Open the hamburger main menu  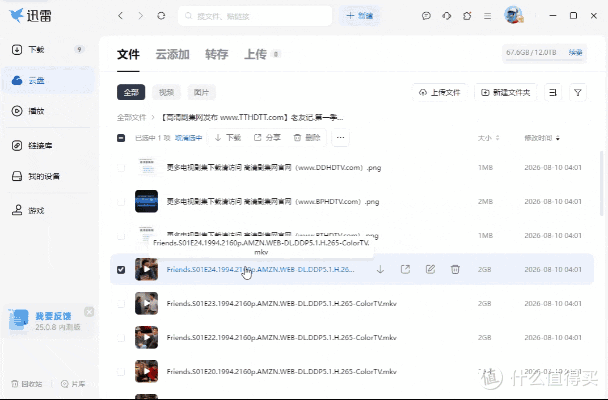[x=487, y=16]
